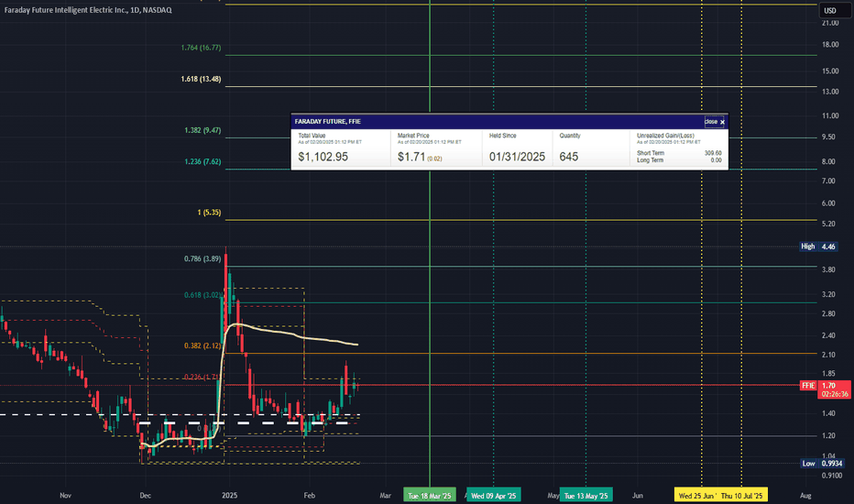The width and height of the screenshot is (854, 504).
Task: Click the 18.00 price scale label
Action: click(830, 45)
